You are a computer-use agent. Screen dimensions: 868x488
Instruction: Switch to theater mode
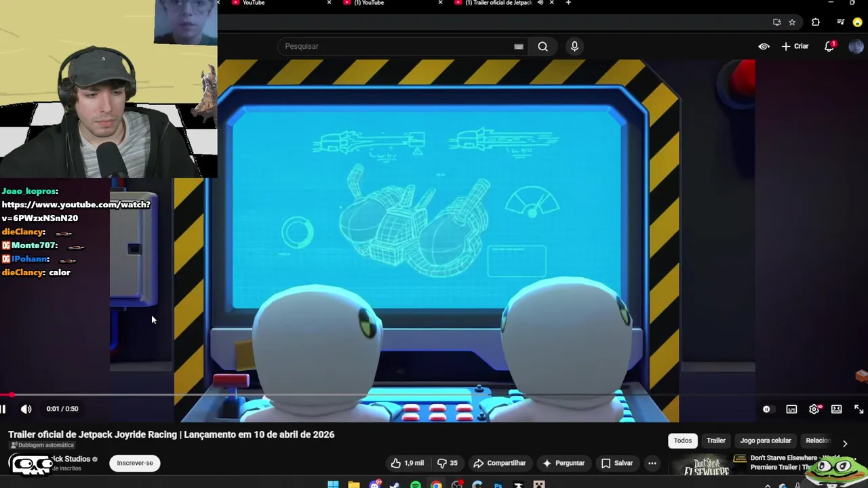(x=837, y=409)
